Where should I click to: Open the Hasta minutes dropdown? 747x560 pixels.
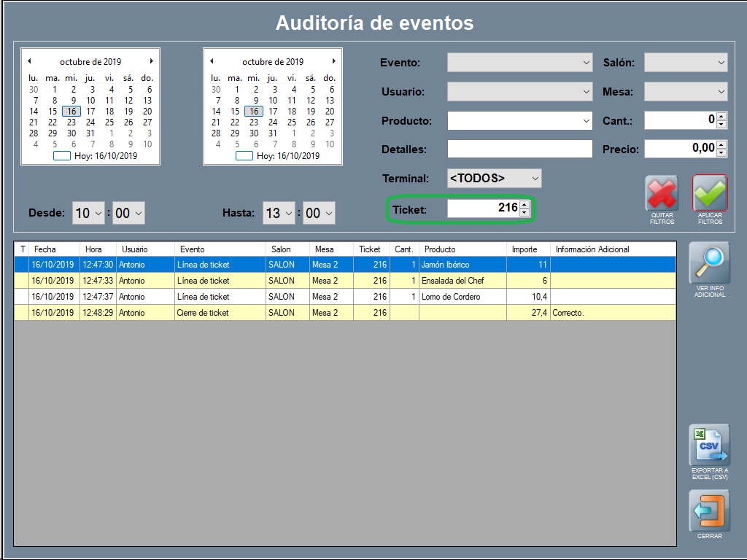tap(329, 213)
